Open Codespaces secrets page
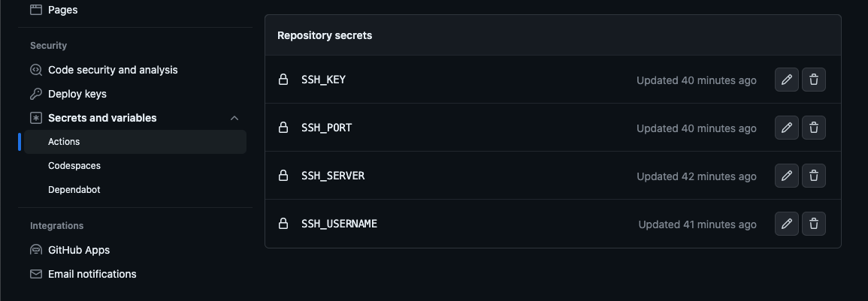 click(x=74, y=166)
